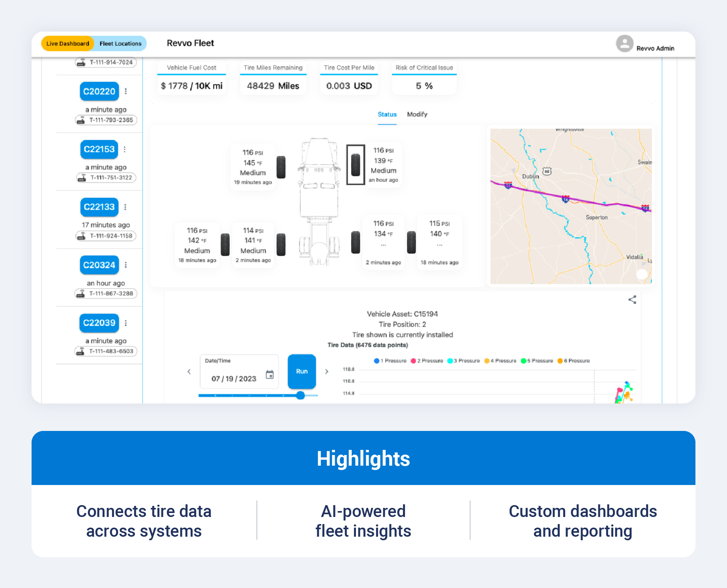Toggle 1 Pressure legend series
Viewport: 727px width, 588px height.
(x=390, y=361)
